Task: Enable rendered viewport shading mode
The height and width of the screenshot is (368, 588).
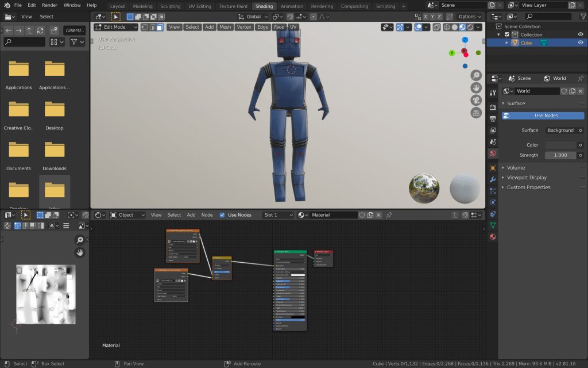Action: [x=471, y=27]
